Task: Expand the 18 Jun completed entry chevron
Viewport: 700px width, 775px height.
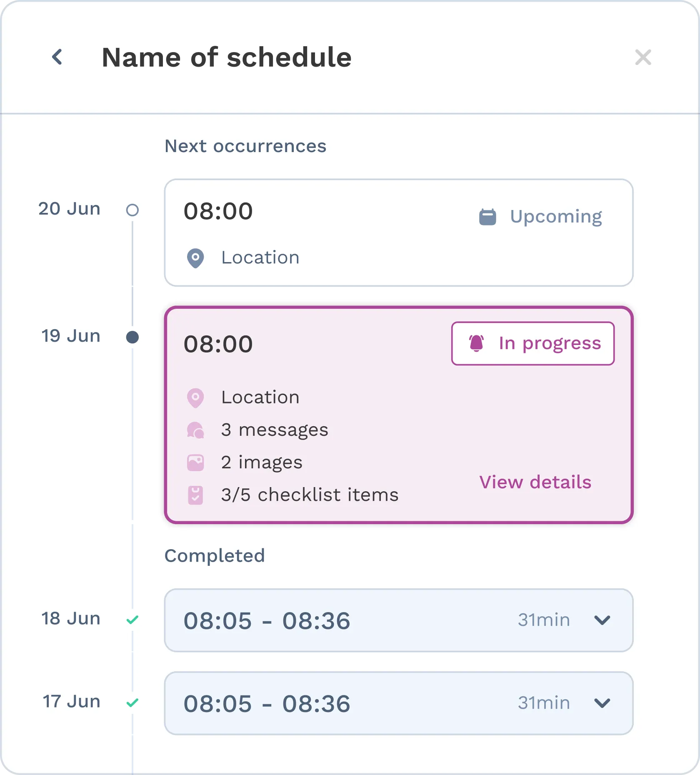Action: [602, 620]
